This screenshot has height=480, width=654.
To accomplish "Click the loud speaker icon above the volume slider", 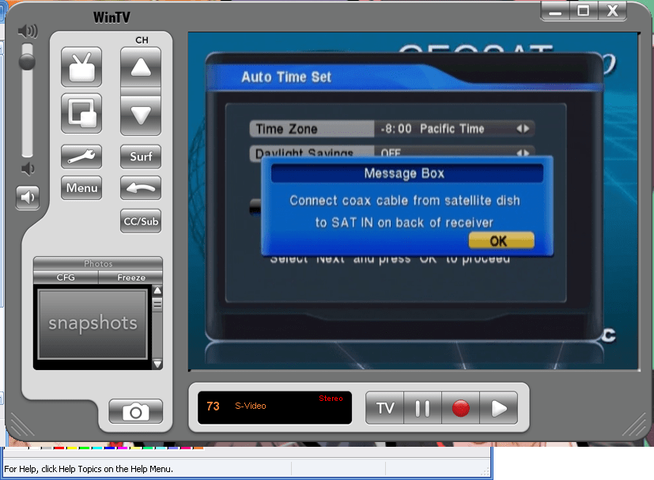I will coord(28,31).
